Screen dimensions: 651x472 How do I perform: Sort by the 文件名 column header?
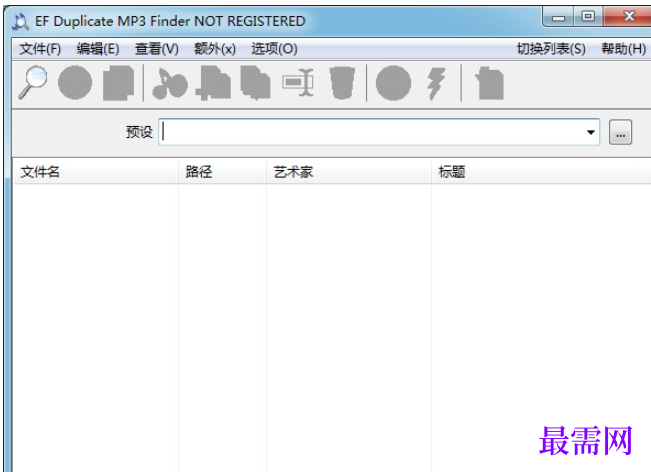(95, 171)
